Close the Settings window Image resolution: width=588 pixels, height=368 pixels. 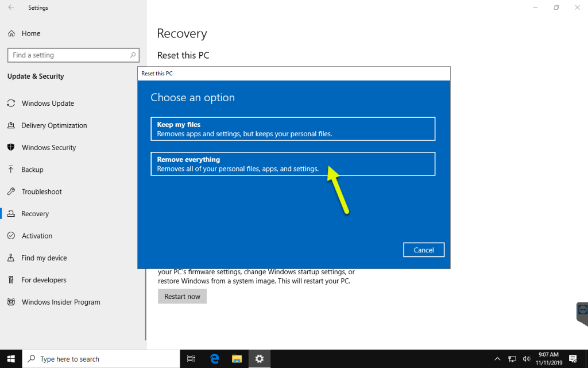tap(578, 7)
